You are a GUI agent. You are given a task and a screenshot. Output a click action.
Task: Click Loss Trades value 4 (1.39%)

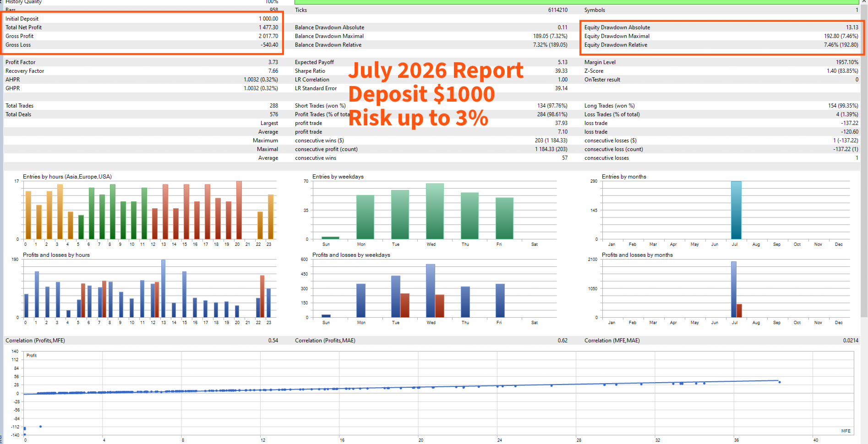pos(847,114)
